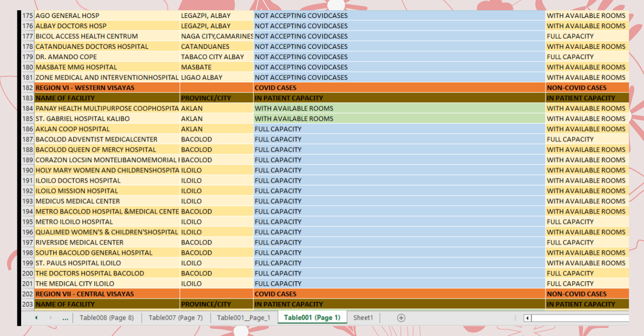Select NON-COVID CASES cell in row 182
644x336 pixels.
click(587, 88)
